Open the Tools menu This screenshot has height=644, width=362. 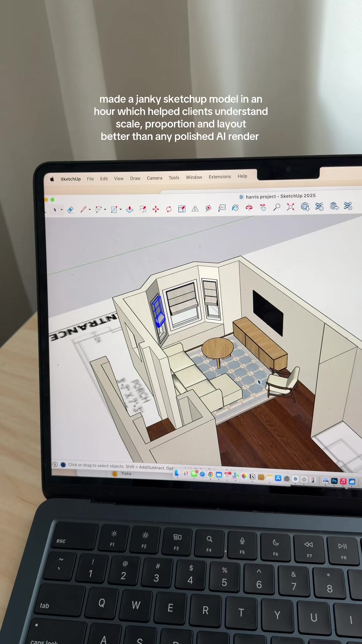point(174,178)
